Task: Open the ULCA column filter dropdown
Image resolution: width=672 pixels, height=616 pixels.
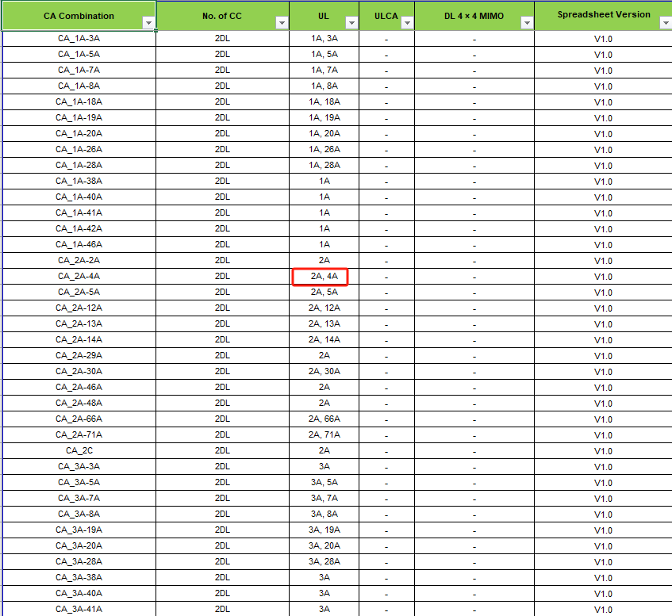Action: coord(407,23)
